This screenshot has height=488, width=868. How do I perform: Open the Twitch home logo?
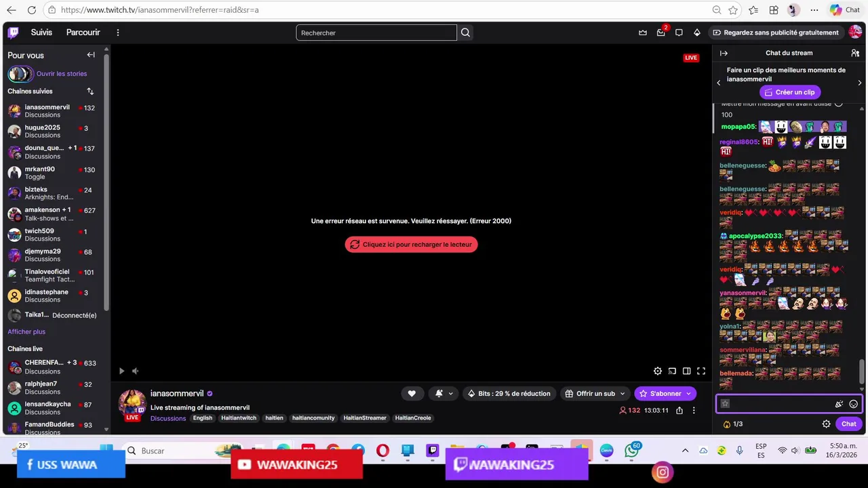click(x=14, y=33)
